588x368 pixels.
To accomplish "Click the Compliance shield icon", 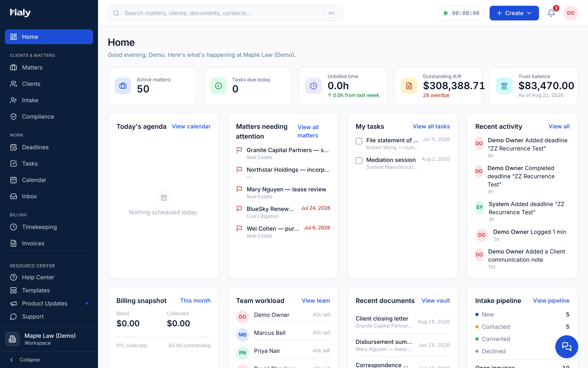I will (14, 117).
